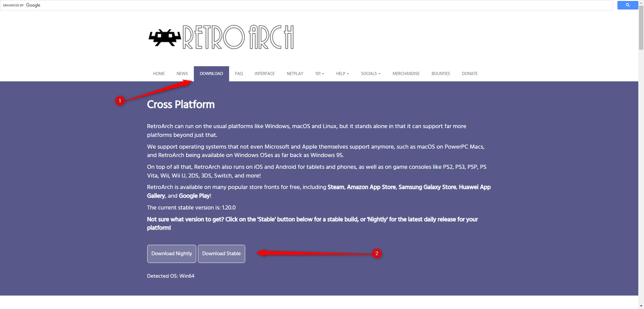Screen dimensions: 644x309
Task: Open the FAQ page
Action: [239, 74]
